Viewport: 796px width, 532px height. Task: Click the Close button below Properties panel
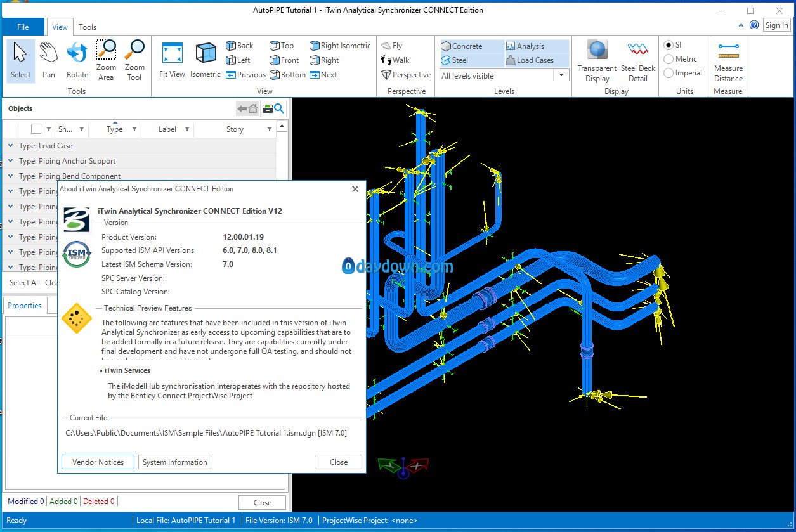pyautogui.click(x=263, y=502)
